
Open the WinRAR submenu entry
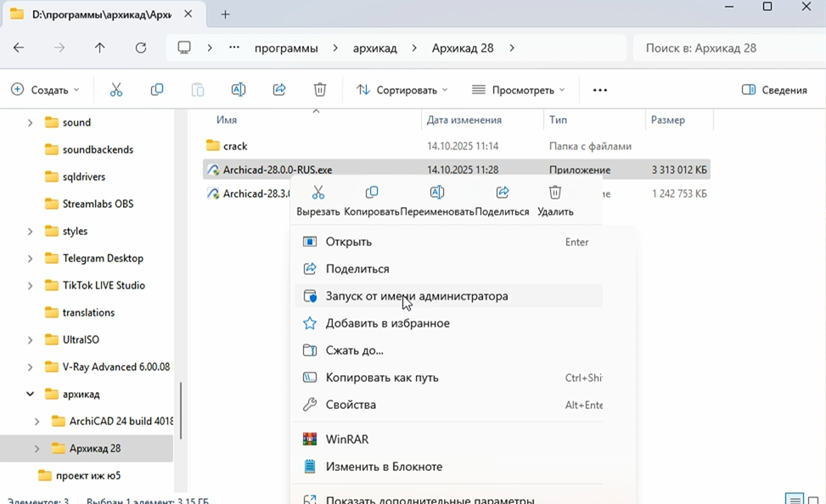448,440
